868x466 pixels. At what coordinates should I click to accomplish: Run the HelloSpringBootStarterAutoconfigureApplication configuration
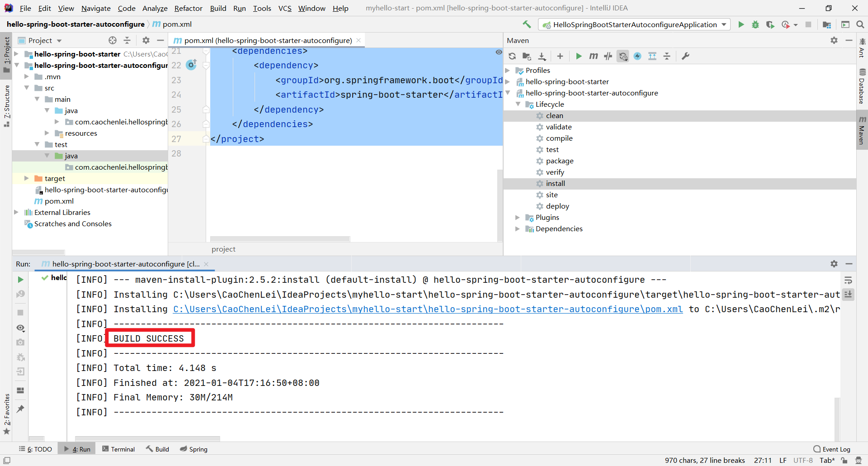click(x=741, y=24)
